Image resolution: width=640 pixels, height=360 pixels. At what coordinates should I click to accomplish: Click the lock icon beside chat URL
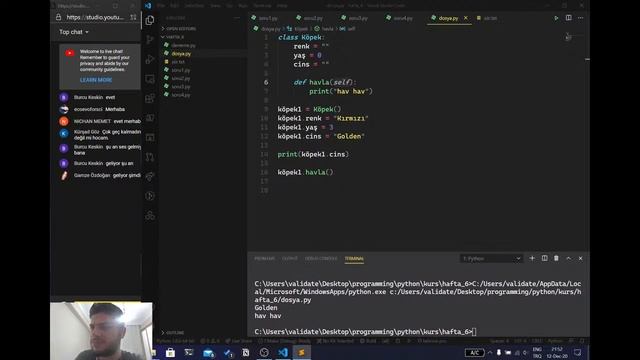[x=58, y=17]
